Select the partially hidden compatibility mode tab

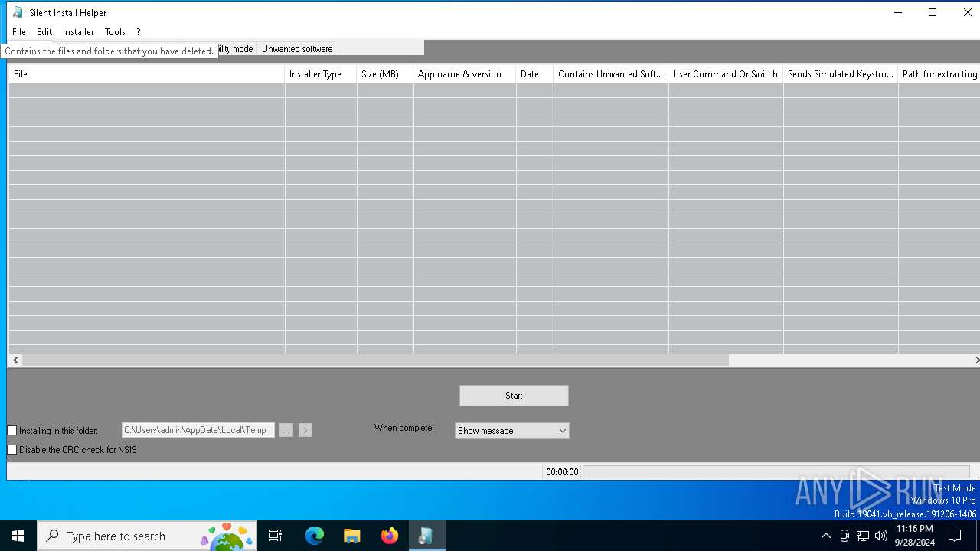click(x=236, y=49)
